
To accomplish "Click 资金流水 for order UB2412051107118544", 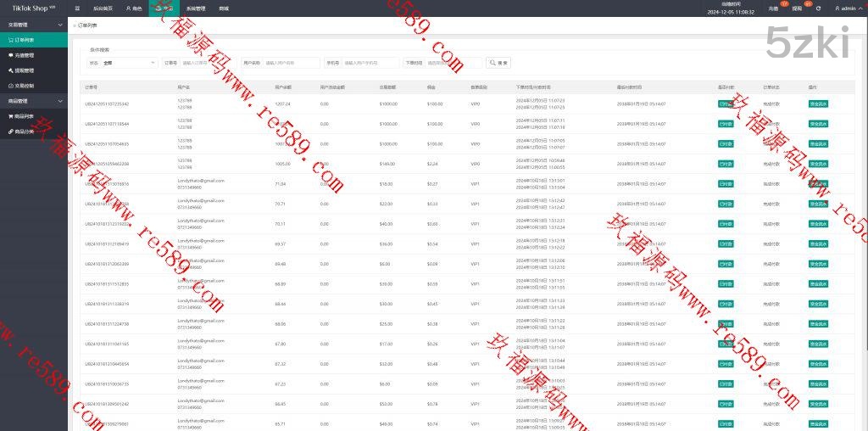I will 818,124.
